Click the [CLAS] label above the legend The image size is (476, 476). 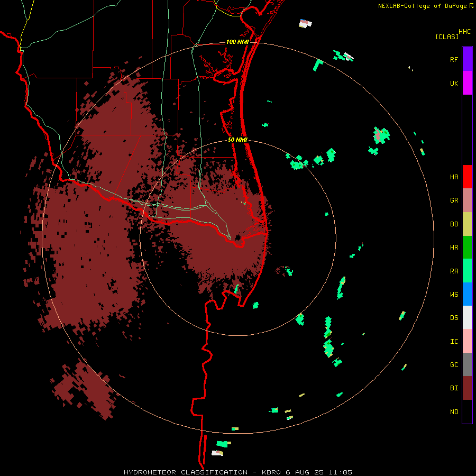click(x=447, y=37)
